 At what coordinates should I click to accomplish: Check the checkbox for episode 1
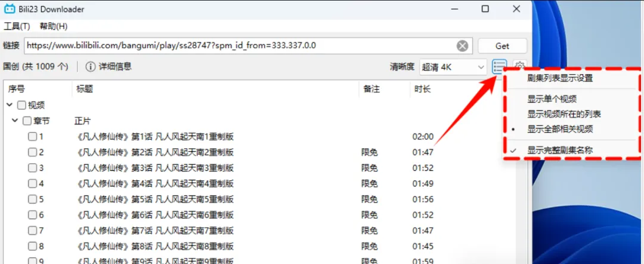pyautogui.click(x=32, y=137)
